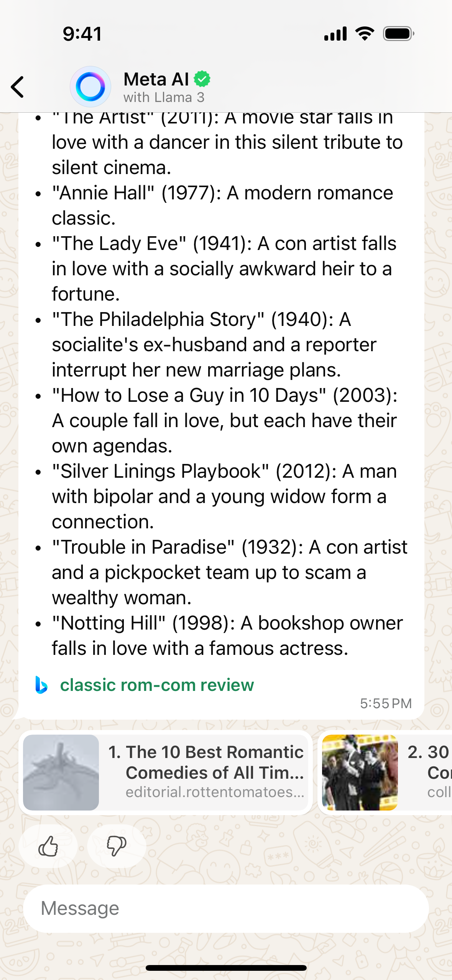The width and height of the screenshot is (452, 980).
Task: Open the Meta AI profile avatar
Action: tap(90, 87)
